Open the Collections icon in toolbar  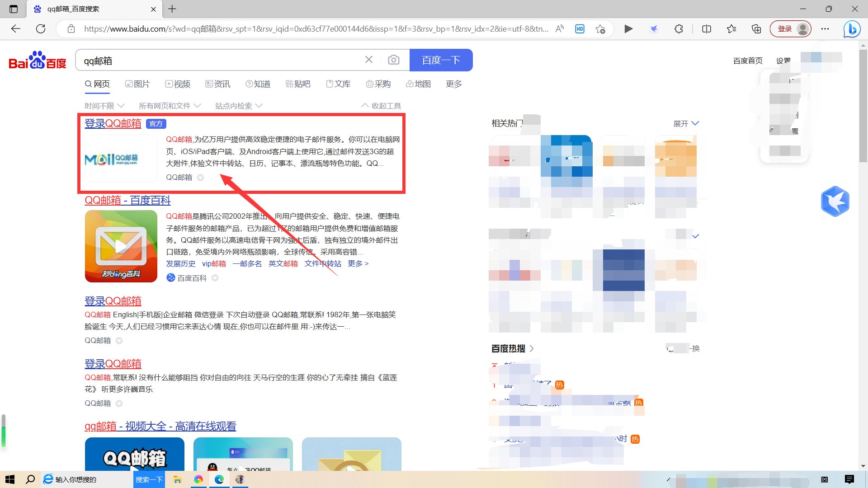click(756, 28)
